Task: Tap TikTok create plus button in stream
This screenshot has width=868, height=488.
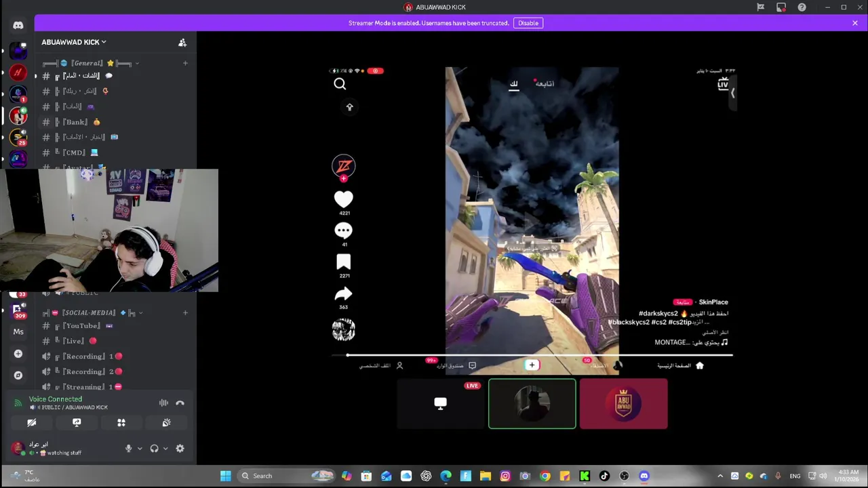Action: click(532, 365)
